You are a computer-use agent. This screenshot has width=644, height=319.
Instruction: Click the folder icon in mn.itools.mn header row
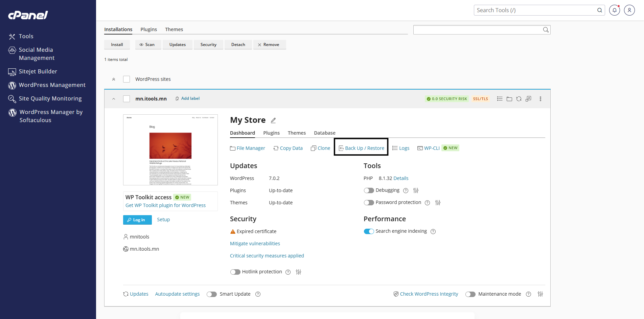click(509, 99)
